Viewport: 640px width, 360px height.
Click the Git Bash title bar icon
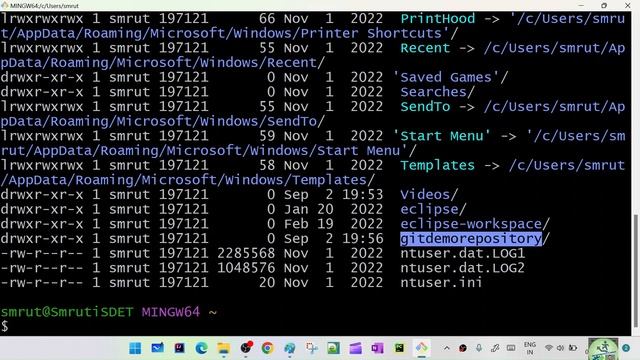5,5
